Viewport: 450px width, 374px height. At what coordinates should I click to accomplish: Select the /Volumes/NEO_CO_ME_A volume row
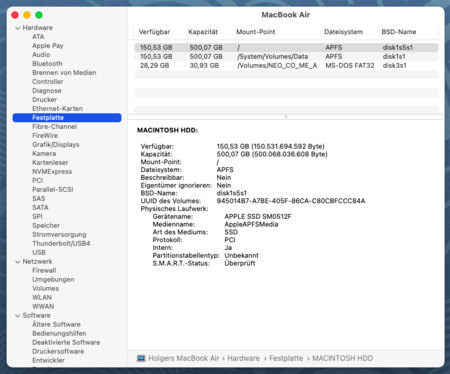[x=286, y=66]
